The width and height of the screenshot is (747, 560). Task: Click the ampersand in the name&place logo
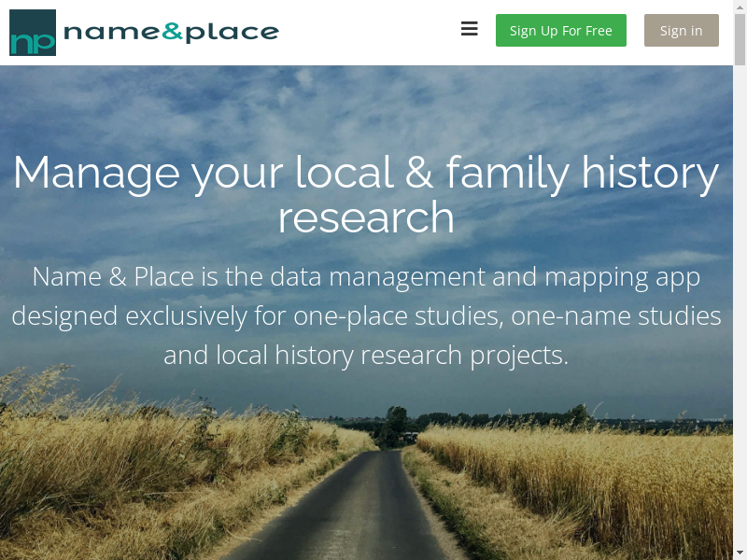pos(173,33)
